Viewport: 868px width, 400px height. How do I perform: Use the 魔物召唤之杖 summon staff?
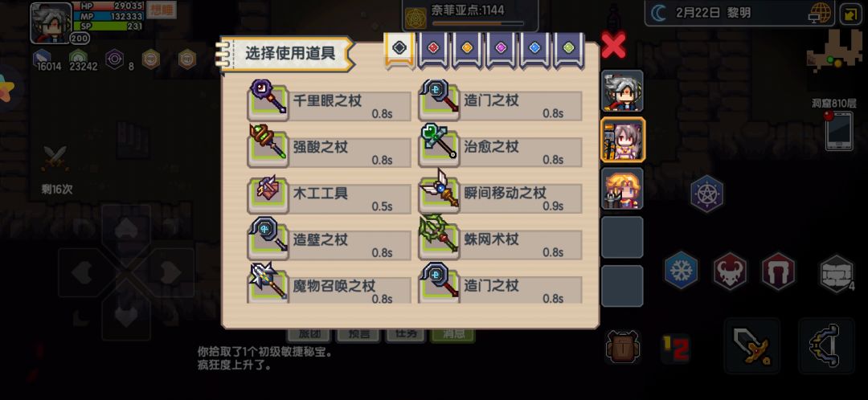click(x=329, y=284)
